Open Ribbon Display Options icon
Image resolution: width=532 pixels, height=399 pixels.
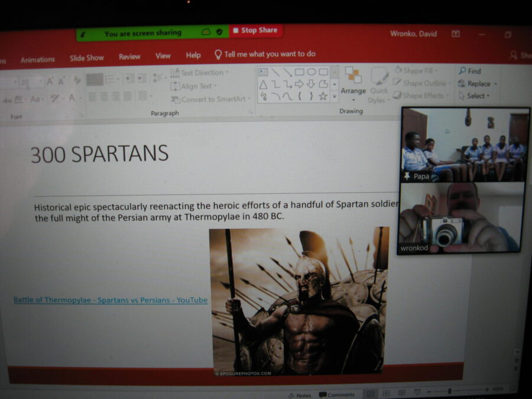456,34
